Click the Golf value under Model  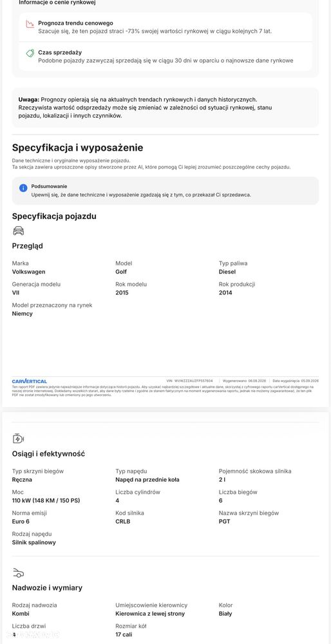121,272
